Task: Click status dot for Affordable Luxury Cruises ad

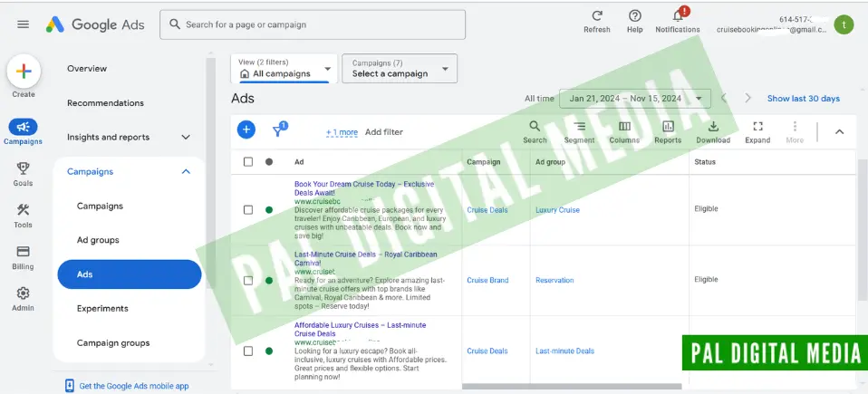Action: [x=269, y=351]
